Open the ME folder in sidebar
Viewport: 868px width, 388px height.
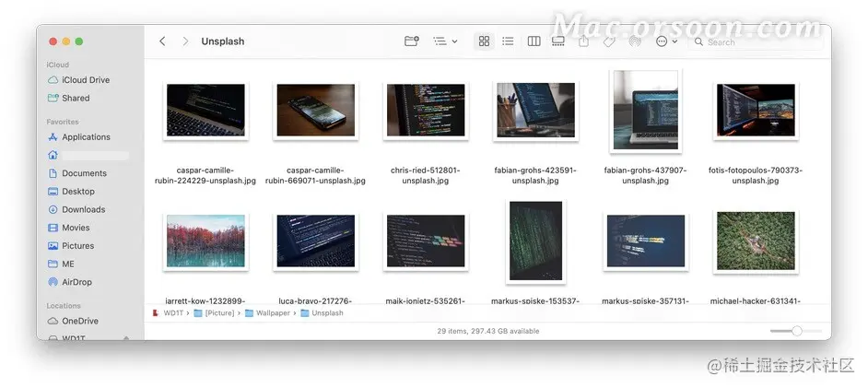(61, 264)
